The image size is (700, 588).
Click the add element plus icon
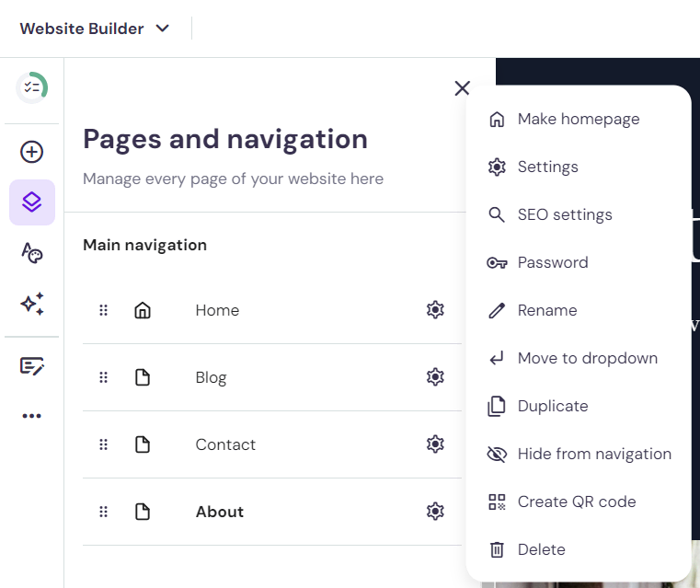pyautogui.click(x=31, y=152)
